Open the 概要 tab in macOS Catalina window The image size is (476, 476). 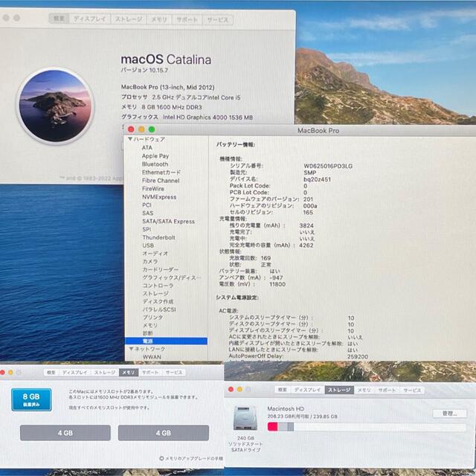59,19
